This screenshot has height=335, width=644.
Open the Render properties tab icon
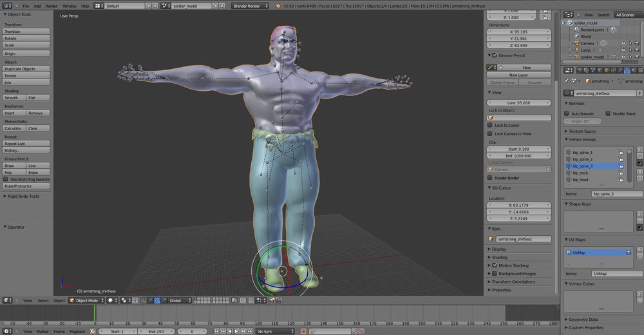point(580,70)
